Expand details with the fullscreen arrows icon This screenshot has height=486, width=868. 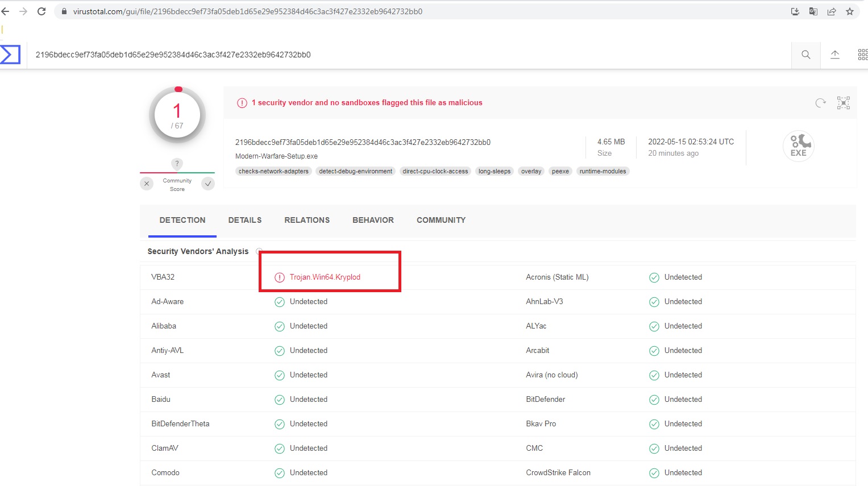[x=843, y=102]
